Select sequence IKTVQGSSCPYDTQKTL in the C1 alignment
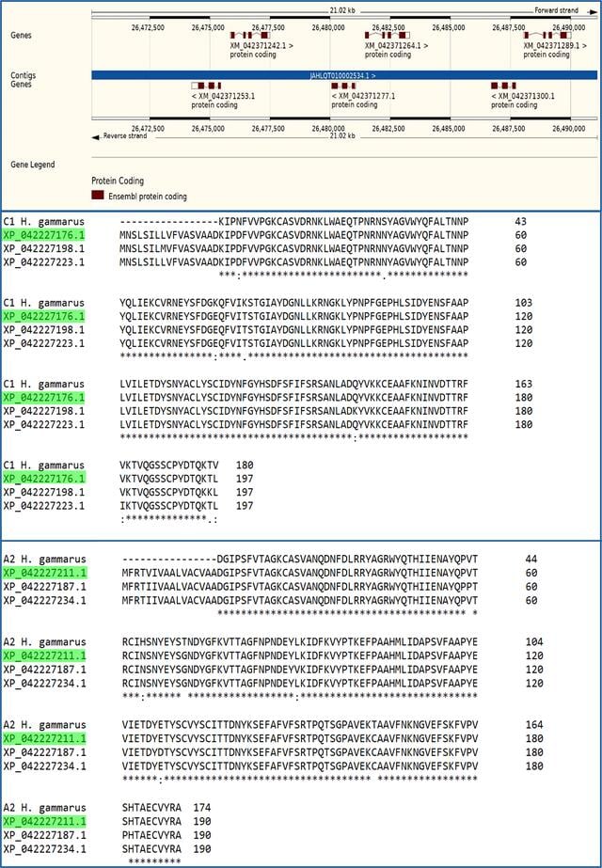Screen dimensions: 602x868 169,505
